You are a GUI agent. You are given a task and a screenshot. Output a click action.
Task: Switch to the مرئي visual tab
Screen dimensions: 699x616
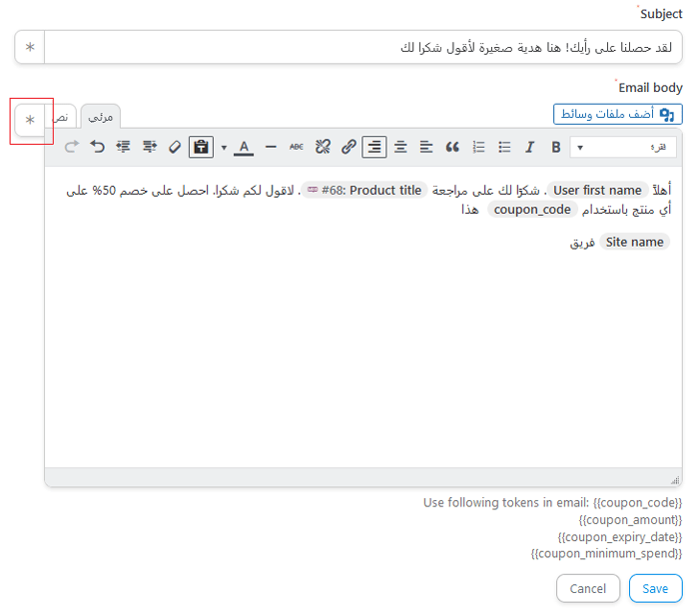click(x=100, y=117)
